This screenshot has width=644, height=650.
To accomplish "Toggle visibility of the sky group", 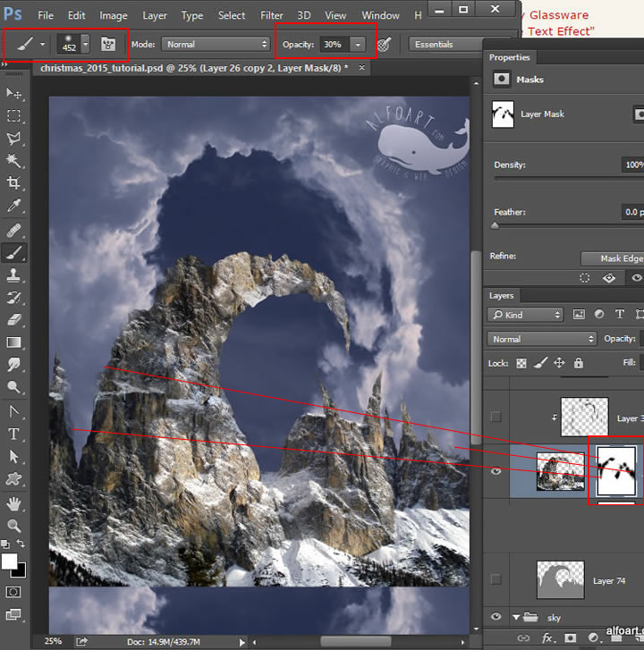I will pyautogui.click(x=496, y=617).
